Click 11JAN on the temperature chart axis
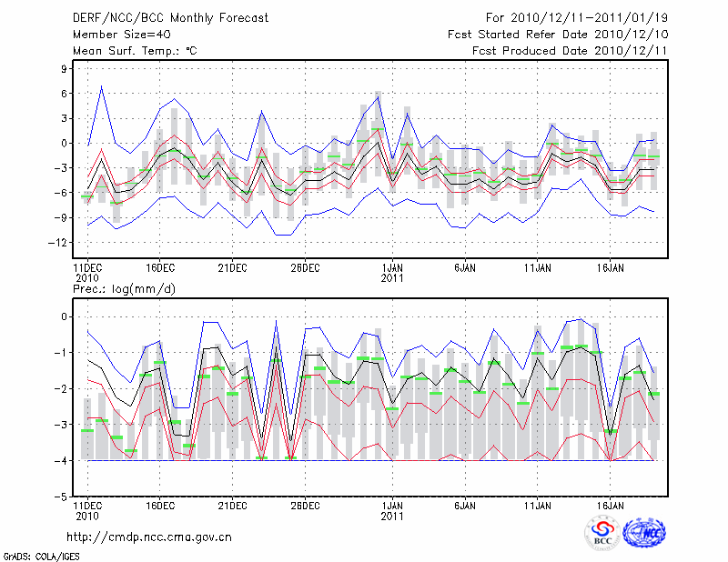This screenshot has width=728, height=562. tap(538, 268)
